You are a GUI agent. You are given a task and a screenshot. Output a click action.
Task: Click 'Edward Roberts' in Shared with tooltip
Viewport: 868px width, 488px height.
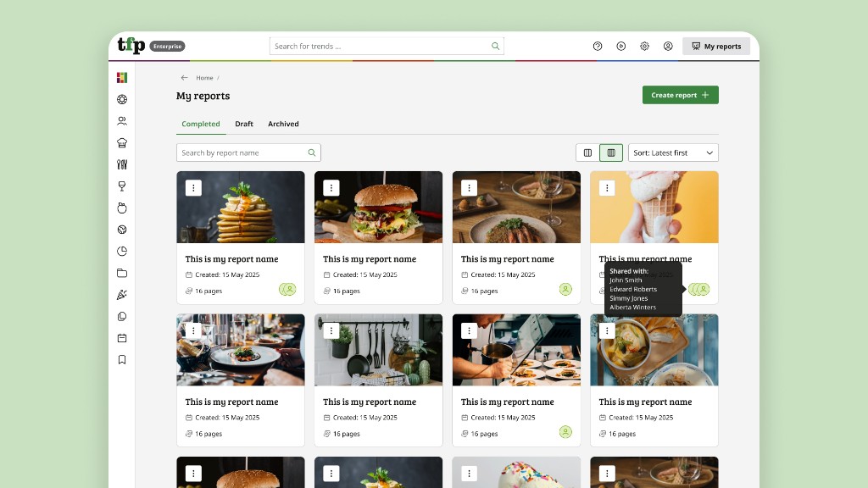(x=633, y=290)
